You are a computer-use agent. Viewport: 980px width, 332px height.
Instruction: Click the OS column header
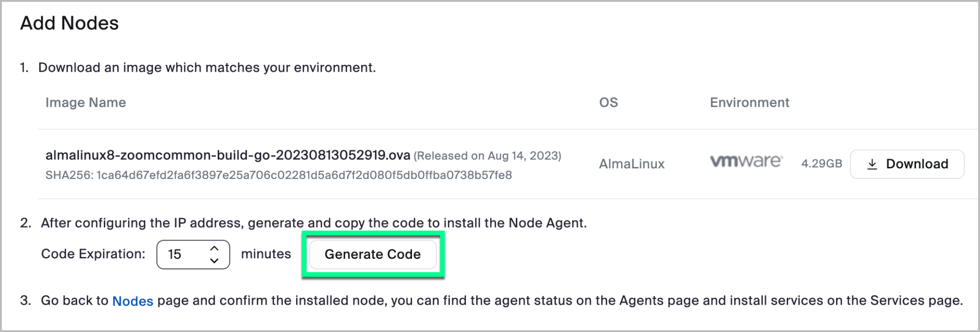[x=608, y=102]
